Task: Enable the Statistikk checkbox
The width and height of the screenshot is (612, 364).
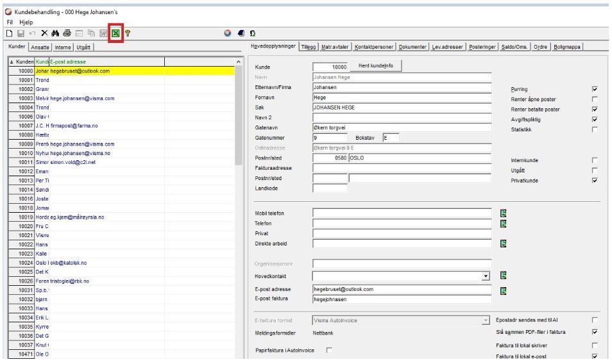Action: coord(595,129)
